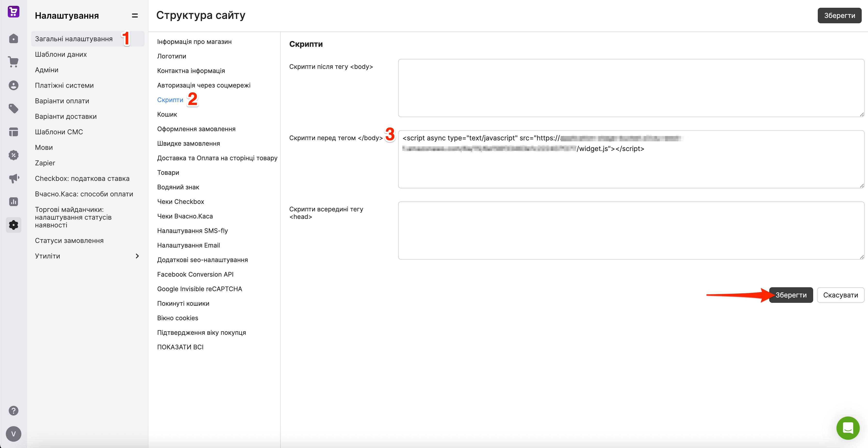
Task: Go to Google Invisible reCAPTCHA section
Action: point(199,289)
